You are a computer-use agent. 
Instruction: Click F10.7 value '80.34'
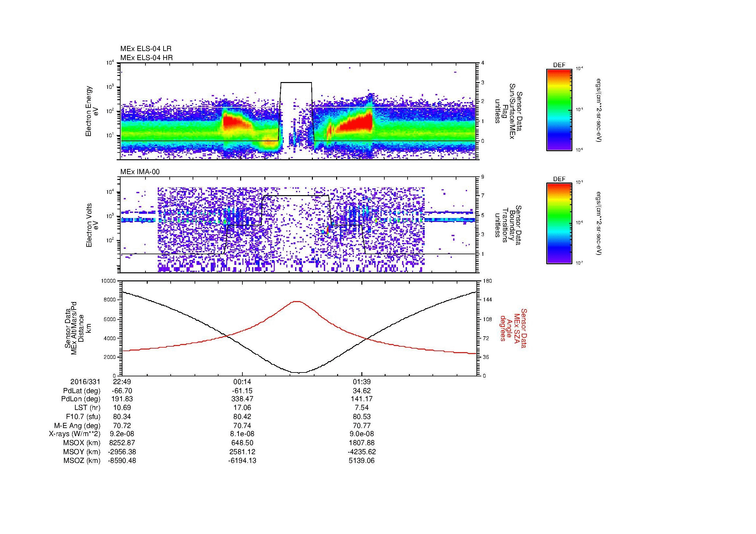click(x=122, y=417)
